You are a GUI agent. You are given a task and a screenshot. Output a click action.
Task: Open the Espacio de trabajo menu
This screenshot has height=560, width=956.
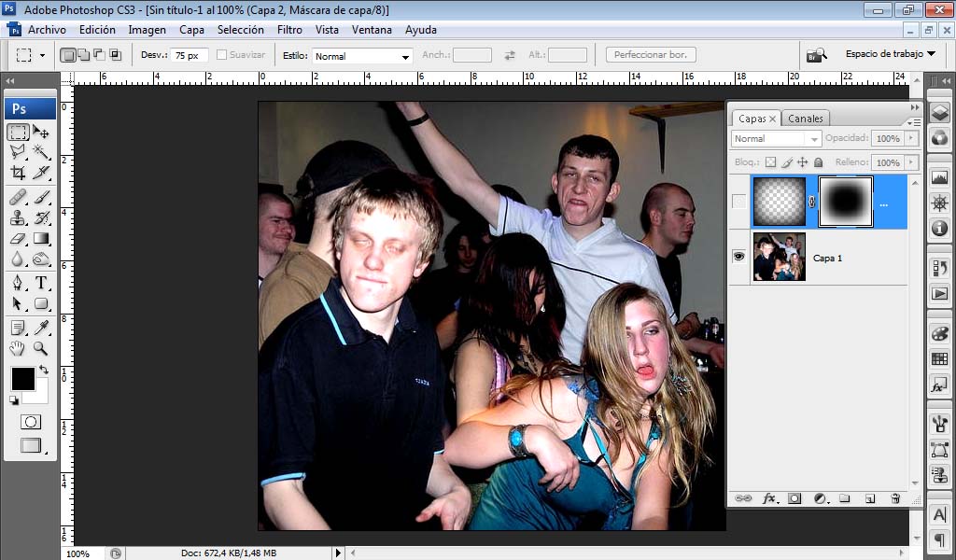tap(890, 53)
